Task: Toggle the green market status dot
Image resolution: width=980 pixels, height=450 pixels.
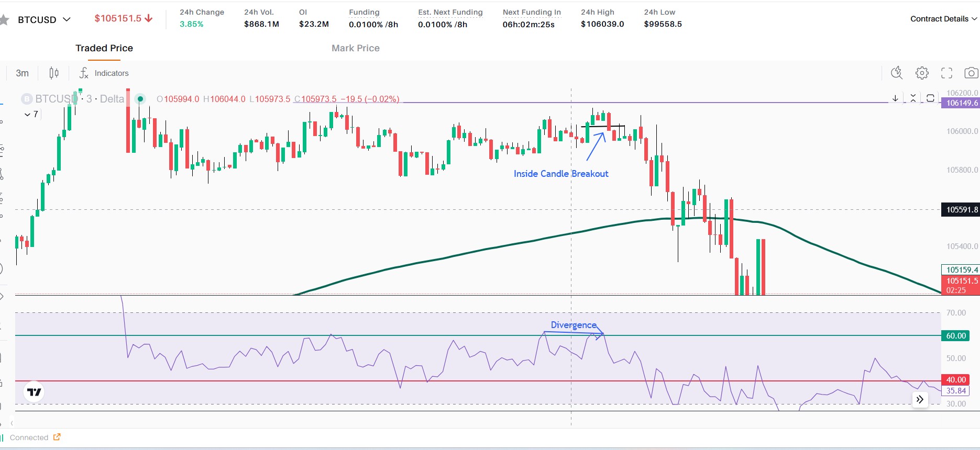Action: point(140,99)
